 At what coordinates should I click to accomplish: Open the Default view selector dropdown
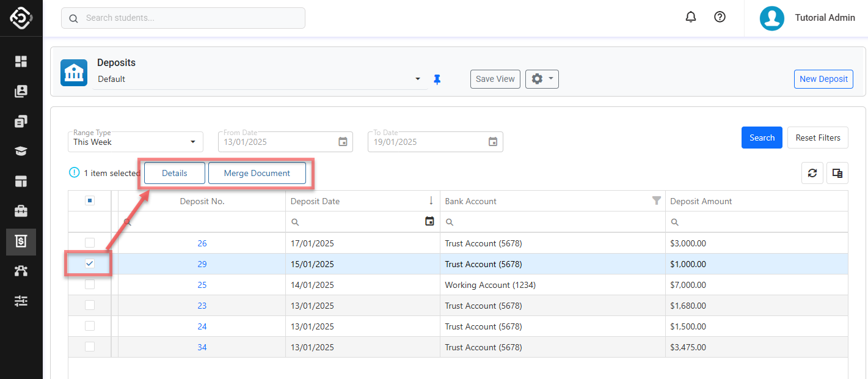click(x=260, y=79)
